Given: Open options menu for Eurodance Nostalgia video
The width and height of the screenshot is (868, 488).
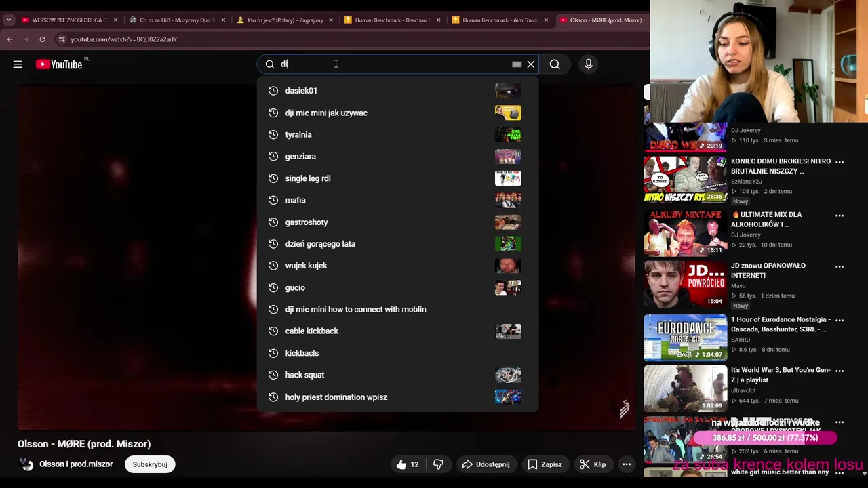Looking at the screenshot, I should tap(840, 320).
